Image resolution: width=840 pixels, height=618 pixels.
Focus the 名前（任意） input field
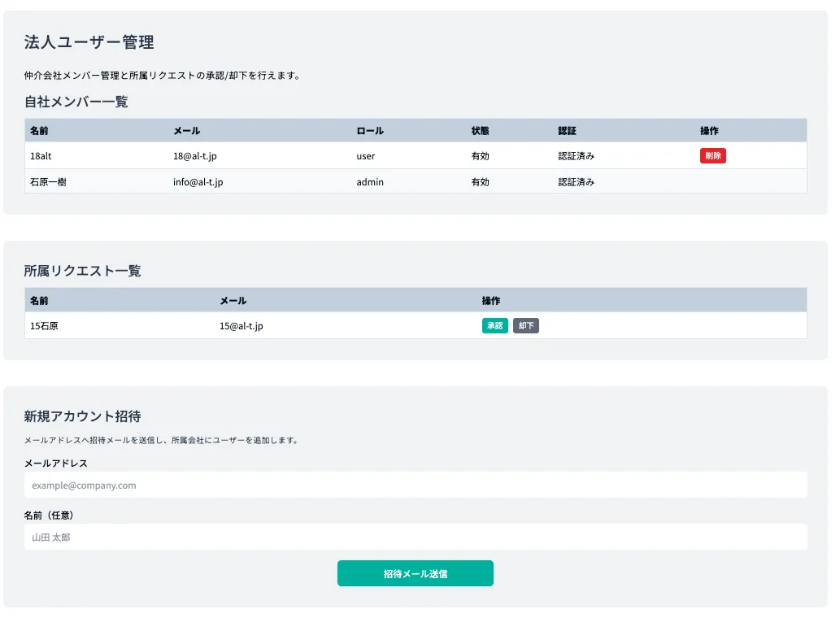tap(416, 537)
